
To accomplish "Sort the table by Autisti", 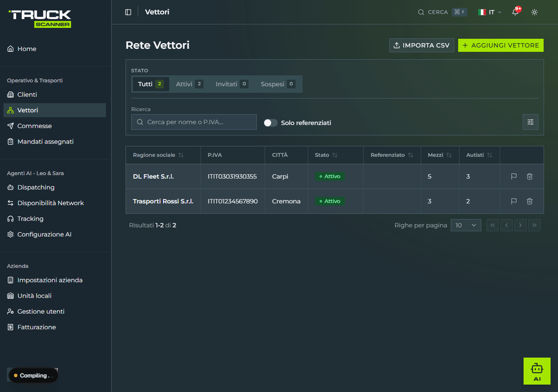I will coord(479,155).
